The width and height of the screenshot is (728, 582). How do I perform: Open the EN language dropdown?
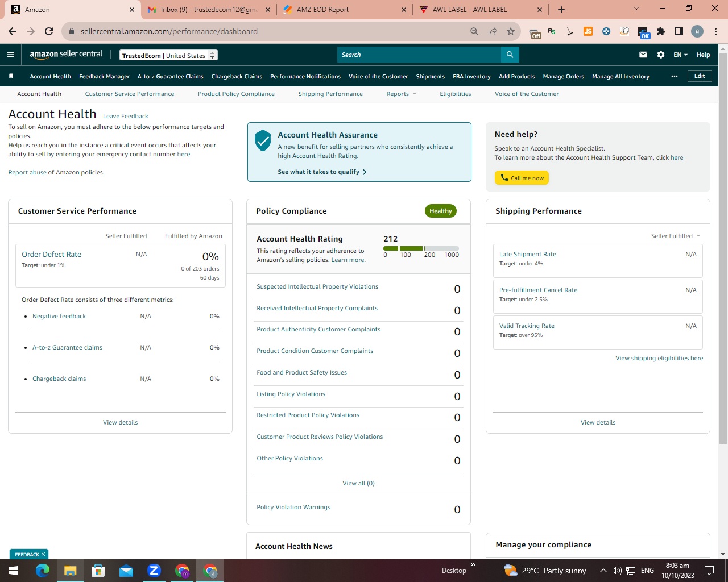pos(680,55)
